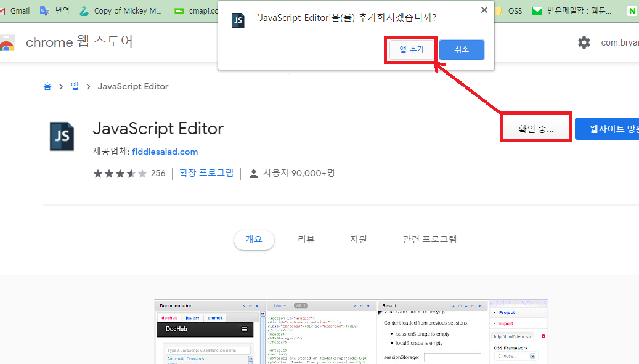Open the cmapi.co bookmark icon
639x364 pixels.
pyautogui.click(x=179, y=11)
